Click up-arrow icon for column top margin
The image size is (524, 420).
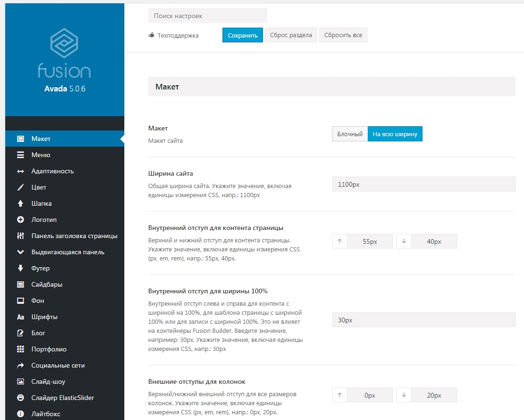(340, 395)
